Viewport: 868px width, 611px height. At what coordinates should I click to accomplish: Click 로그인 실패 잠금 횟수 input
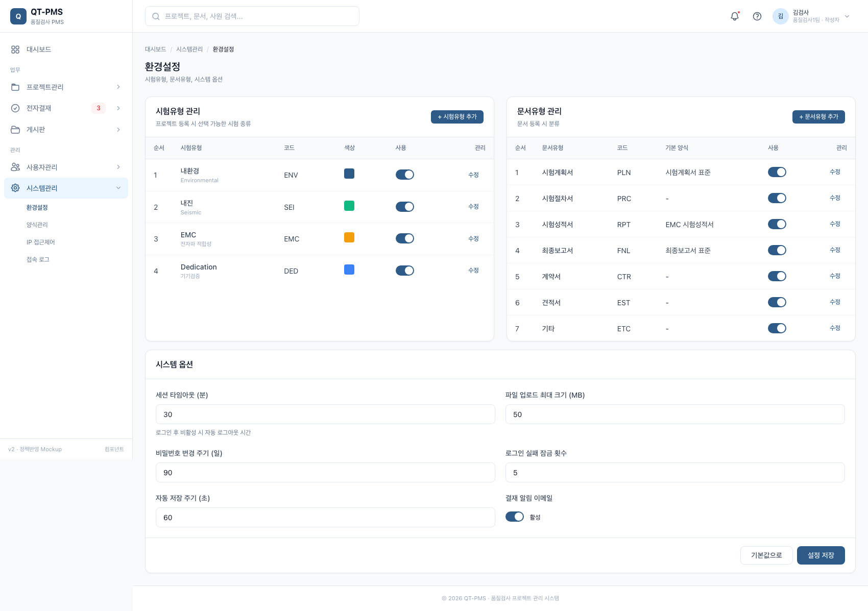675,473
